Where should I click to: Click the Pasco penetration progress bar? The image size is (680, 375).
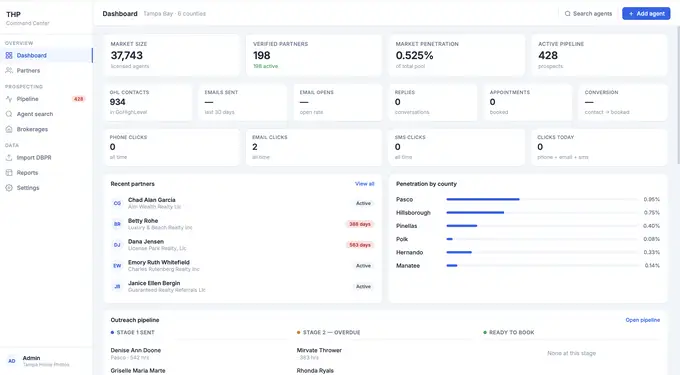pyautogui.click(x=542, y=199)
